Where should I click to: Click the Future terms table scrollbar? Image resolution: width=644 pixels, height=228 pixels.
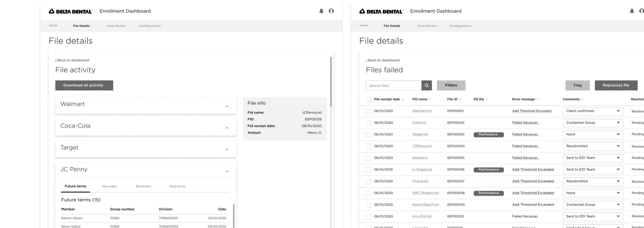pyautogui.click(x=234, y=216)
